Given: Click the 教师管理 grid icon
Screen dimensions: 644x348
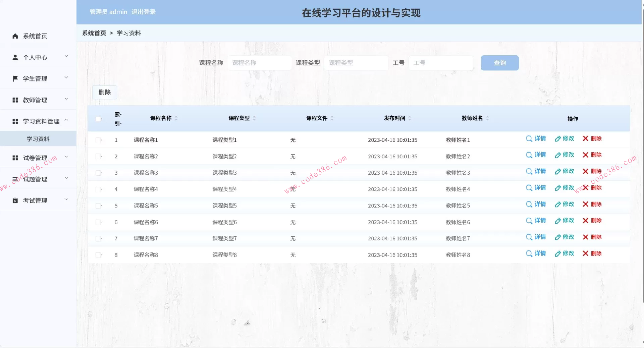Looking at the screenshot, I should click(15, 99).
